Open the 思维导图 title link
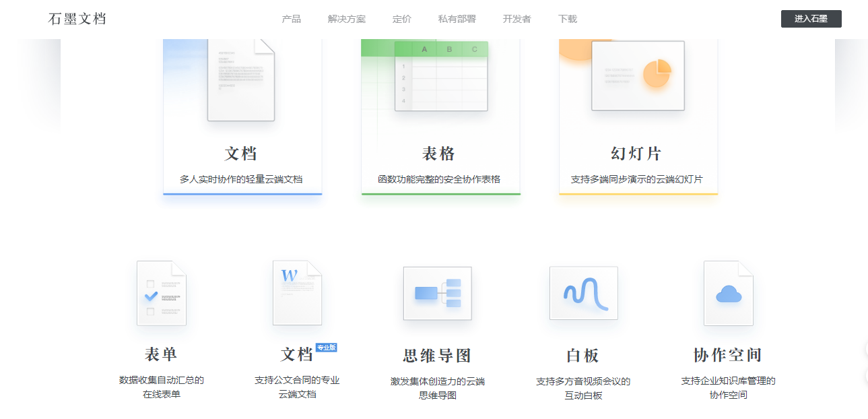This screenshot has width=868, height=419. tap(438, 356)
